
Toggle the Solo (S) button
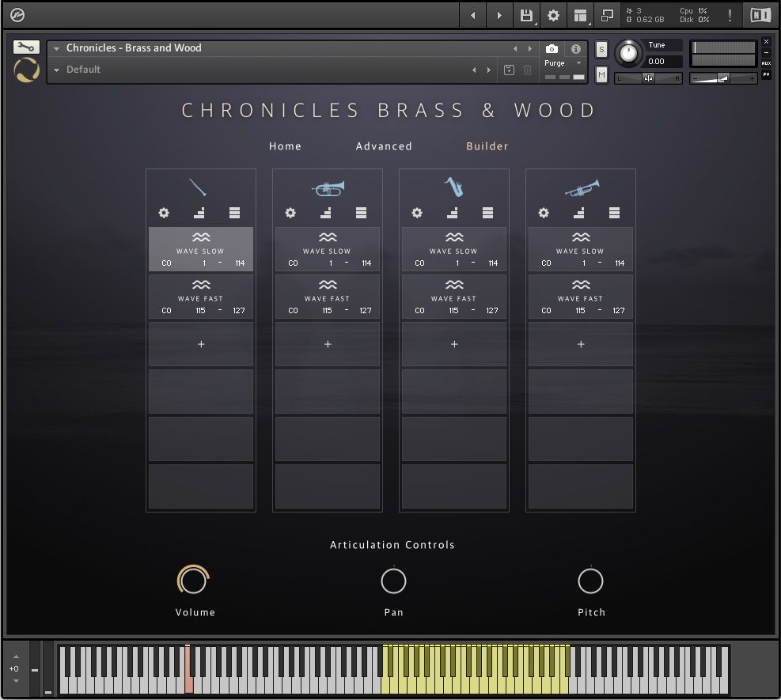(601, 49)
